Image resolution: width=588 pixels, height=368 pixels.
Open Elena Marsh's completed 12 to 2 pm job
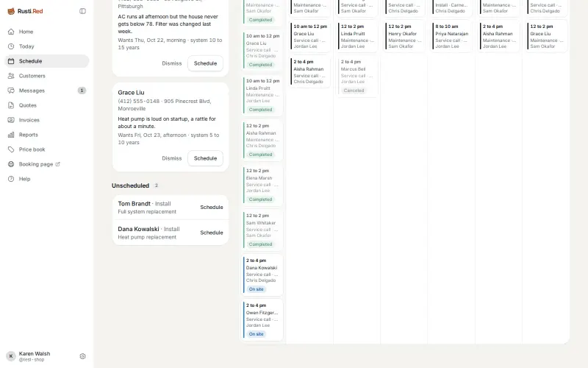262,185
